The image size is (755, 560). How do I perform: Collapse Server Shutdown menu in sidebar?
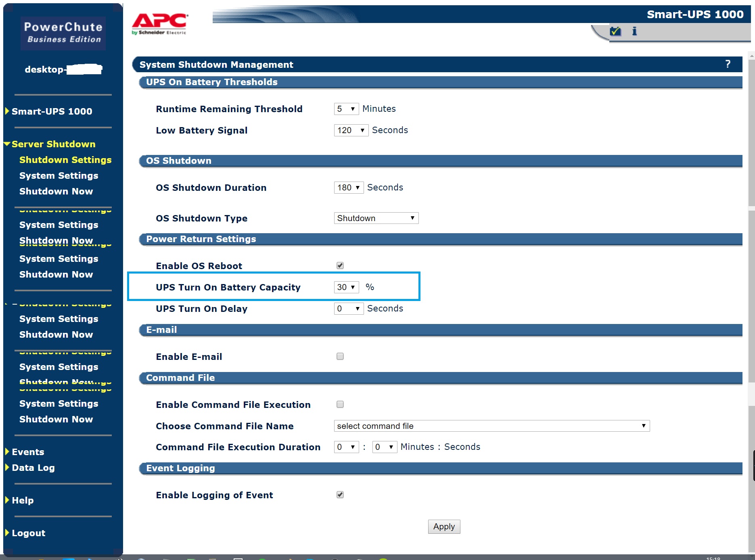click(x=50, y=144)
